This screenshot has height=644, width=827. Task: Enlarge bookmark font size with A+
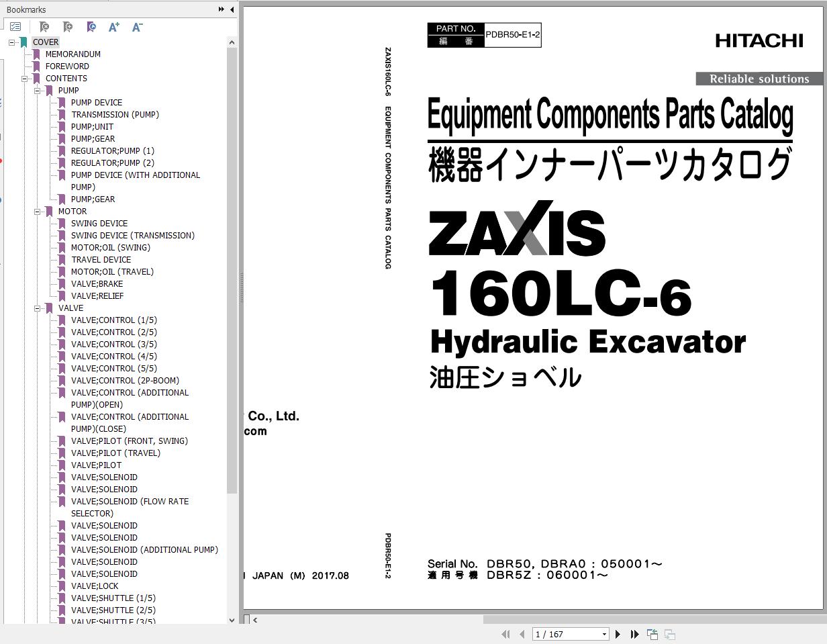[x=114, y=27]
